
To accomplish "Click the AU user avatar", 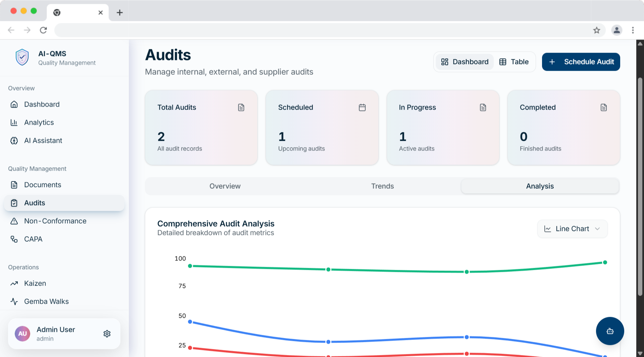I will click(x=22, y=334).
